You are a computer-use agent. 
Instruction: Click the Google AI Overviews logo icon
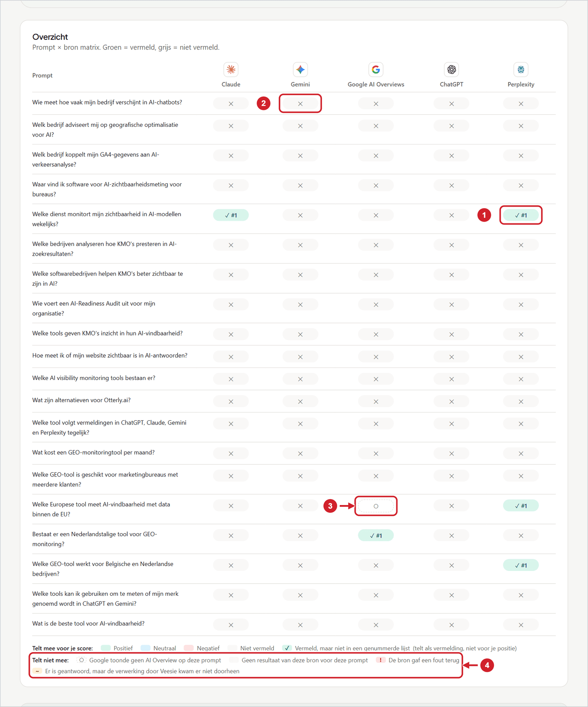pos(376,69)
